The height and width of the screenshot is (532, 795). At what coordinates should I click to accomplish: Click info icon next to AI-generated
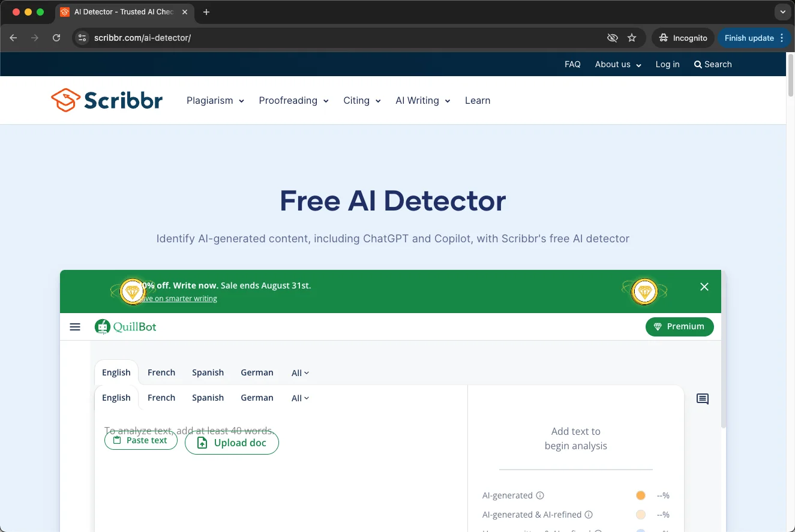540,495
